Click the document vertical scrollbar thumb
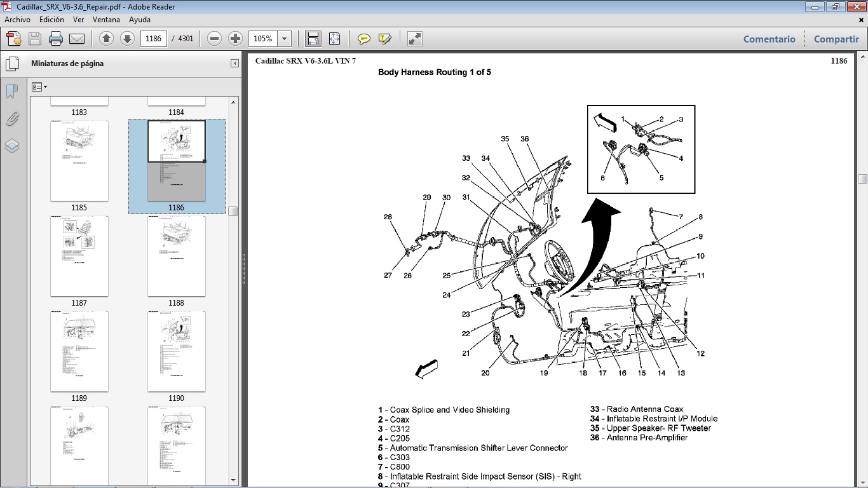The width and height of the screenshot is (868, 488). pos(862,179)
